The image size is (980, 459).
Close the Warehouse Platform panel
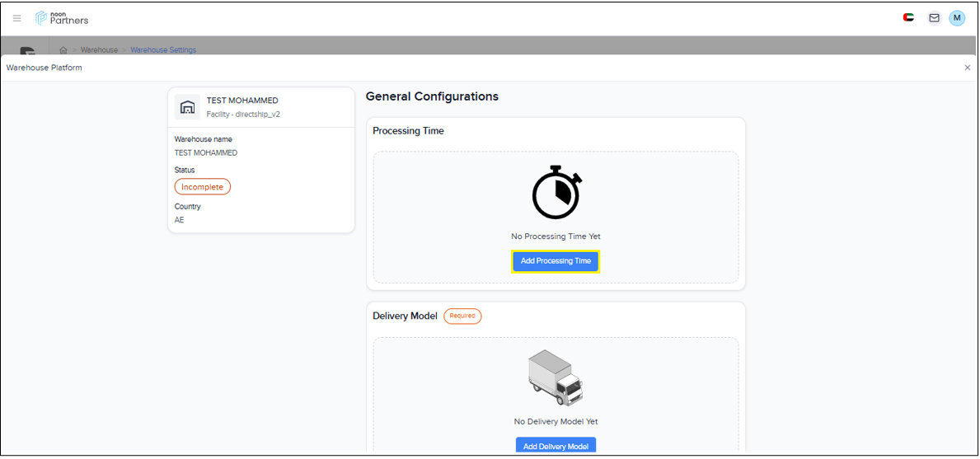click(x=968, y=68)
